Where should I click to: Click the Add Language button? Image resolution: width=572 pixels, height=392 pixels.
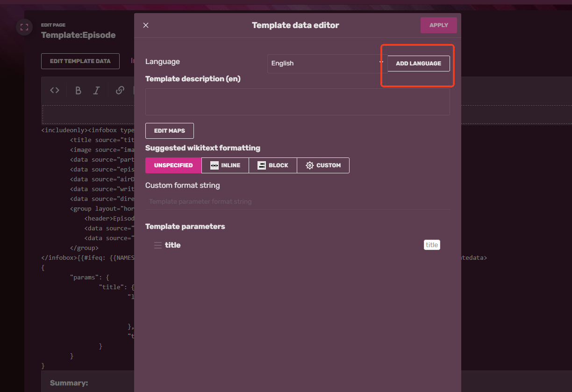coord(418,64)
